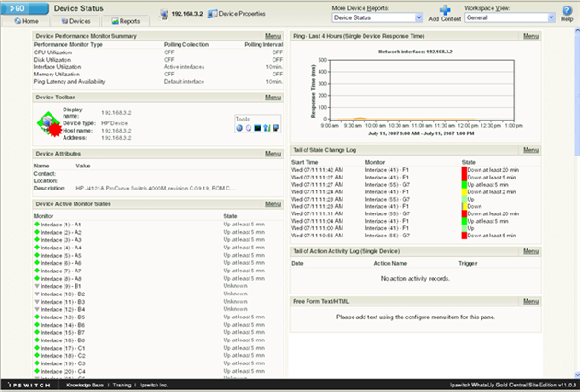The image size is (580, 392).
Task: Click 'Down at least 20 min' in 11:42 row
Action: [x=493, y=170]
